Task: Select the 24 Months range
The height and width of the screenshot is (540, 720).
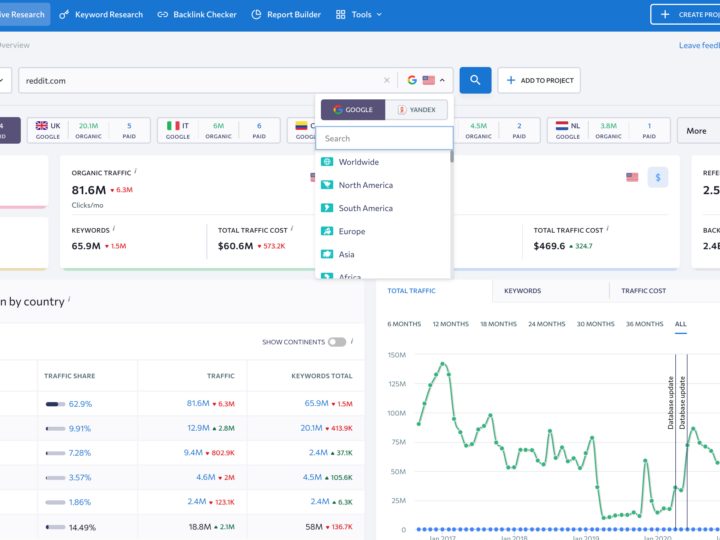Action: [546, 324]
